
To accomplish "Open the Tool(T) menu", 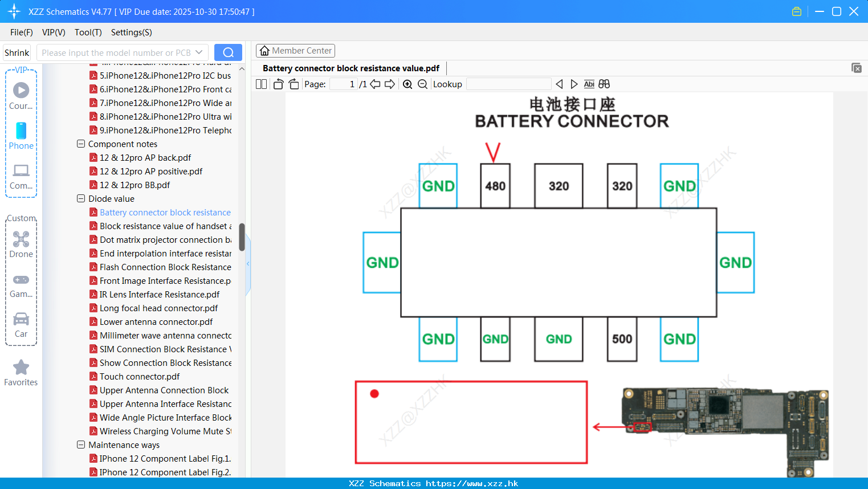I will pyautogui.click(x=88, y=32).
